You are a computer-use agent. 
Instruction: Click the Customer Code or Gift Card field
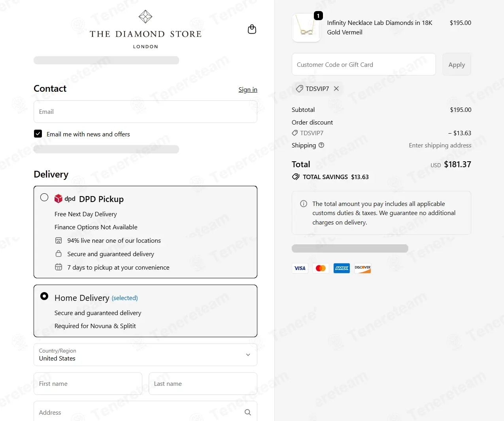pyautogui.click(x=364, y=64)
